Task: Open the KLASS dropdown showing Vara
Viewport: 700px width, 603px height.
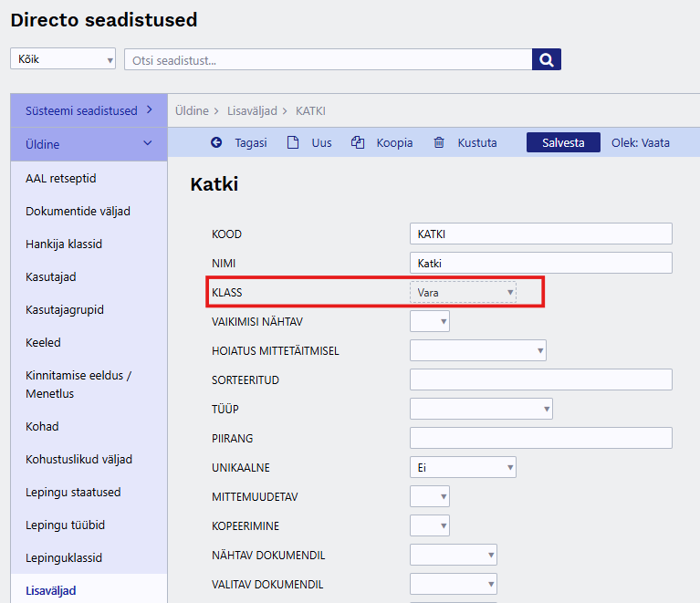Action: (x=463, y=292)
